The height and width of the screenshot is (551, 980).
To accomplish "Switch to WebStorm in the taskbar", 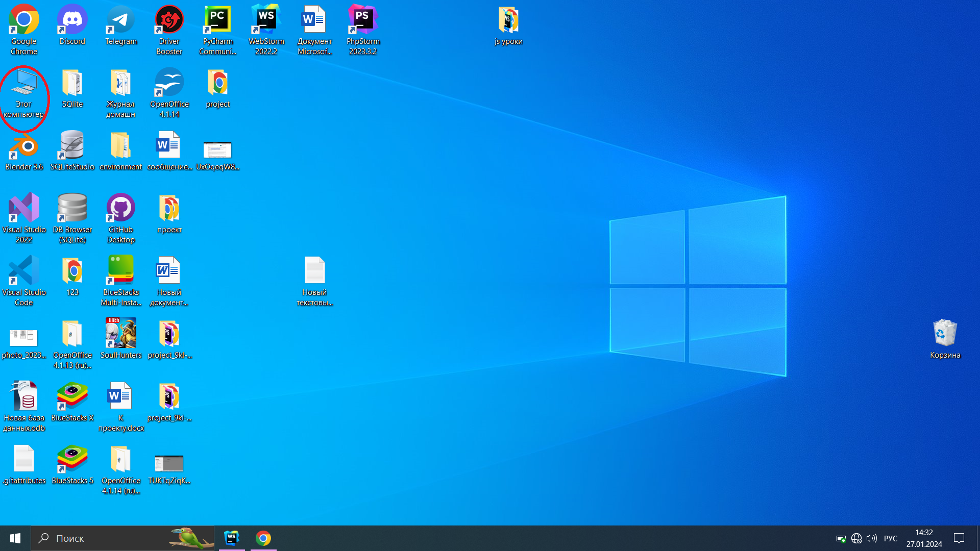I will (x=232, y=538).
